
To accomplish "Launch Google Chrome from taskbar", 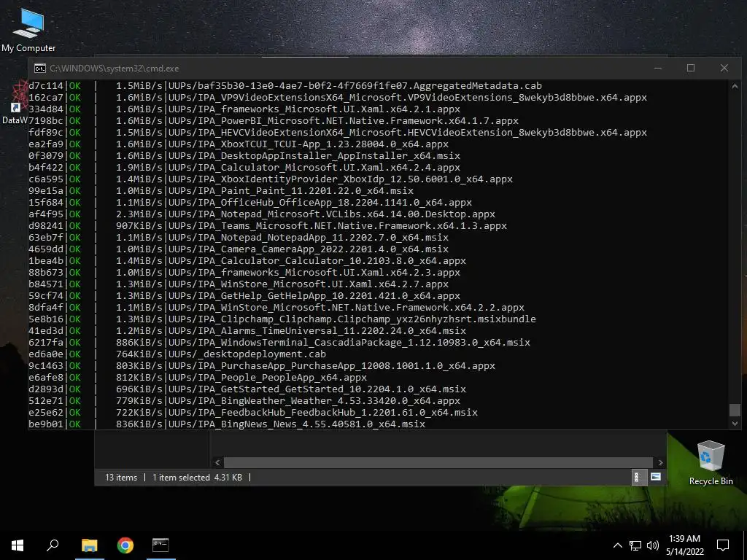I will pos(125,545).
